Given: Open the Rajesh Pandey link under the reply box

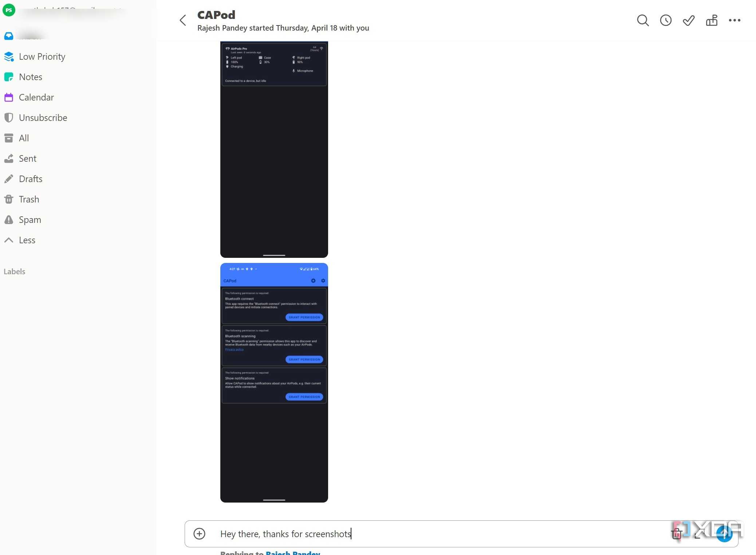Looking at the screenshot, I should pyautogui.click(x=293, y=552).
